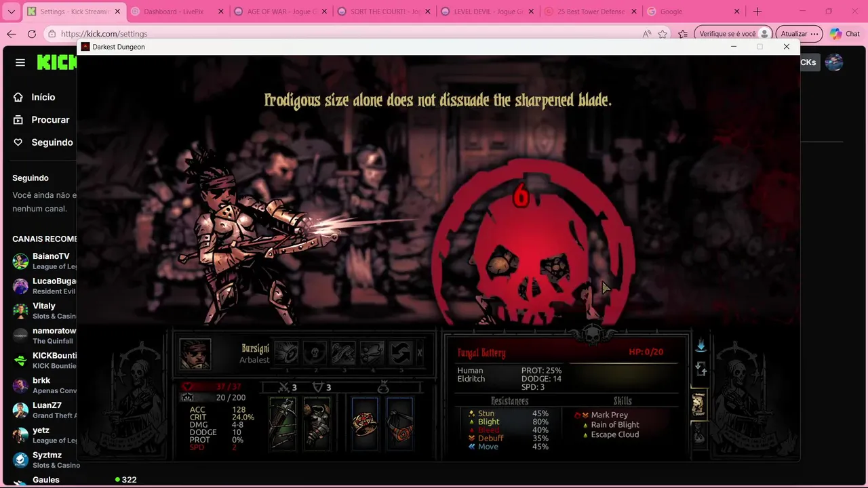868x488 pixels.
Task: Click the Fungal Battery monster name
Action: click(481, 352)
